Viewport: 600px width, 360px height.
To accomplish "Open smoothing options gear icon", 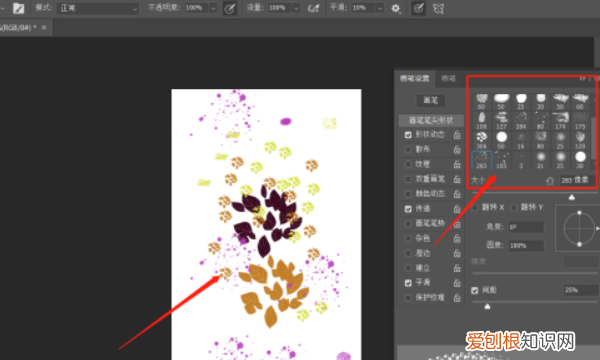I will tap(396, 8).
